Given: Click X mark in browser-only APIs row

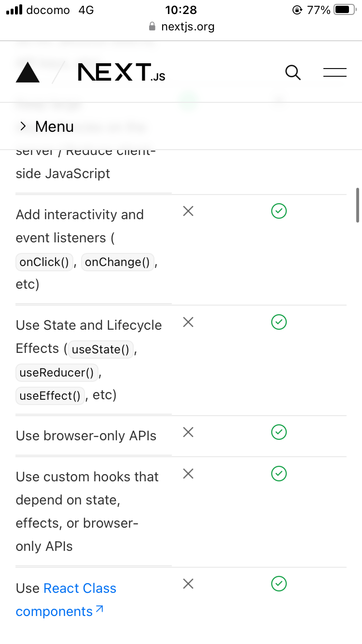Looking at the screenshot, I should point(188,432).
